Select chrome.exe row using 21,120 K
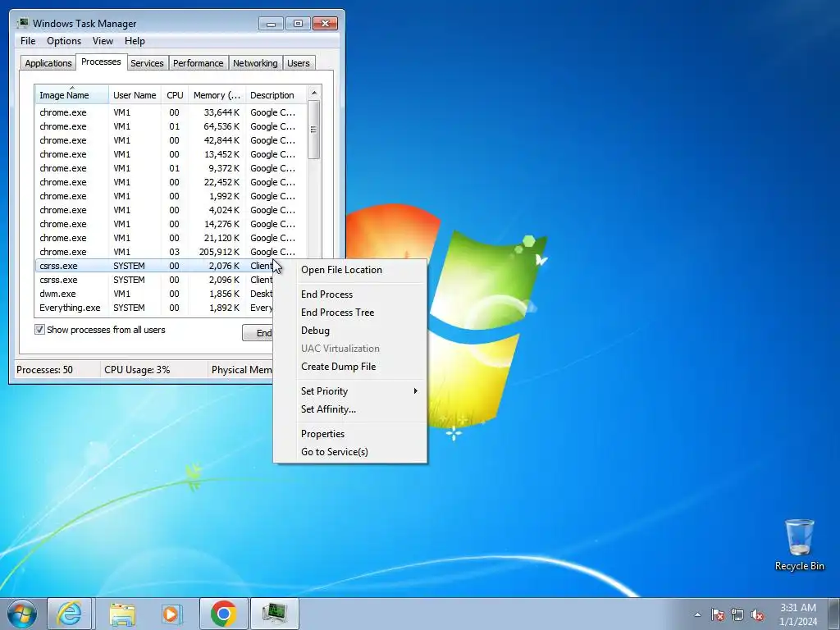 coord(171,238)
